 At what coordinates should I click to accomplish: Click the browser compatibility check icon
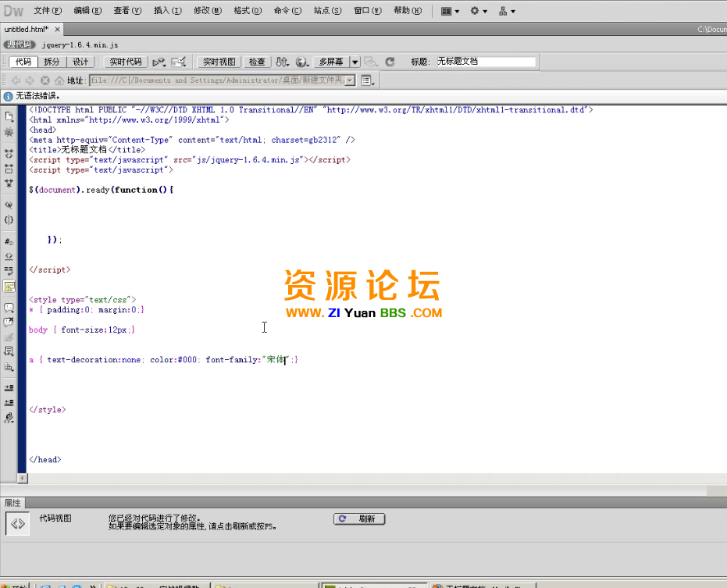[x=159, y=62]
